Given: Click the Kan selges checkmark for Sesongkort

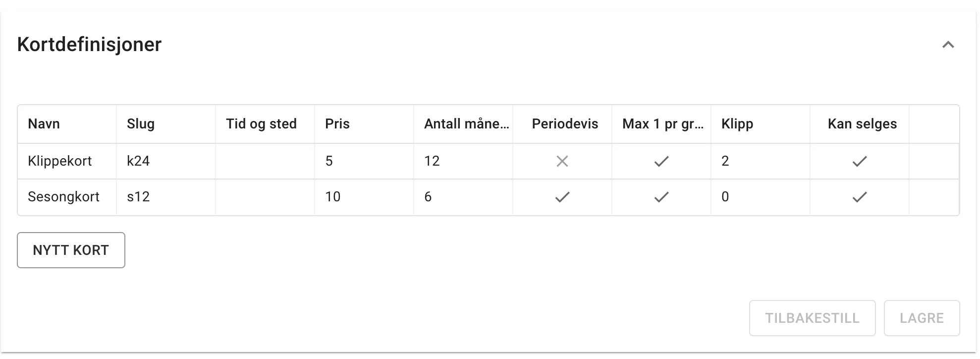Looking at the screenshot, I should tap(860, 197).
